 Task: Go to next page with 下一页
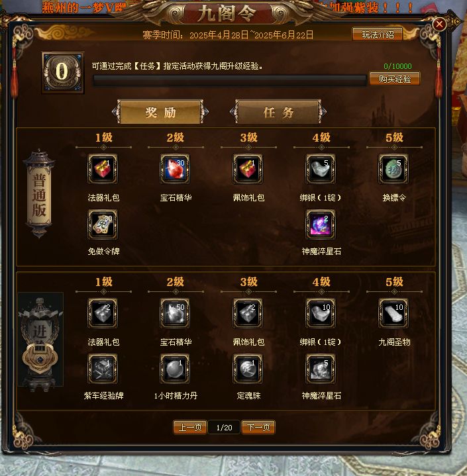pos(258,428)
